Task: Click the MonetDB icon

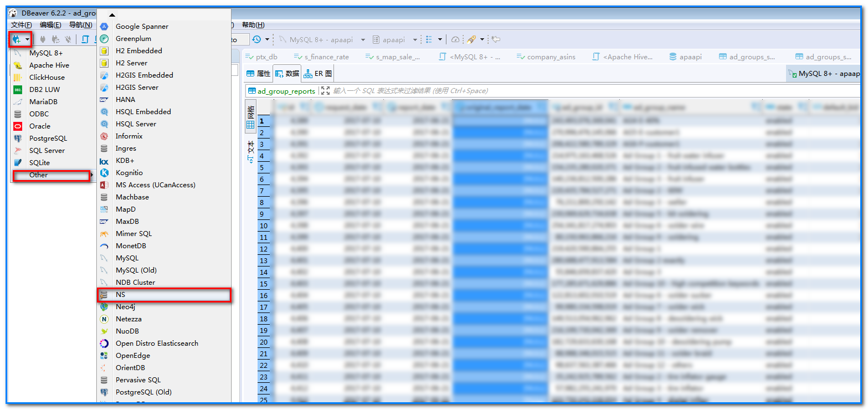Action: [104, 246]
